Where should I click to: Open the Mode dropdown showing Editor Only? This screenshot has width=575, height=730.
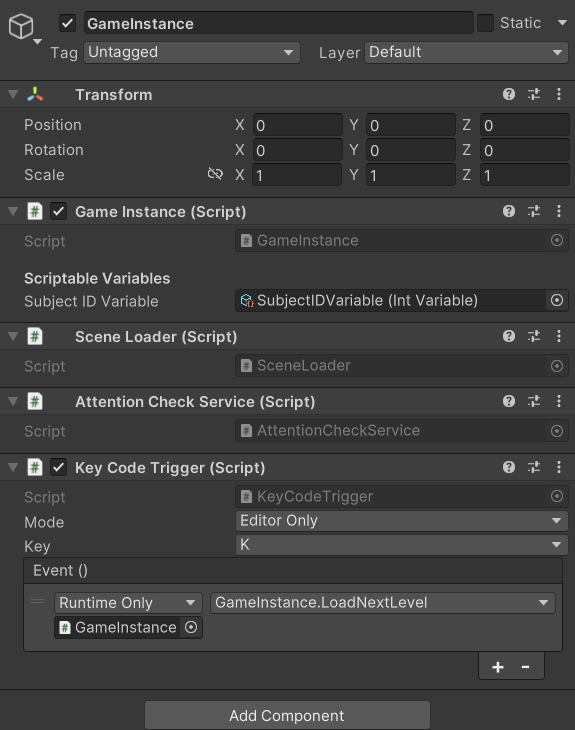401,520
